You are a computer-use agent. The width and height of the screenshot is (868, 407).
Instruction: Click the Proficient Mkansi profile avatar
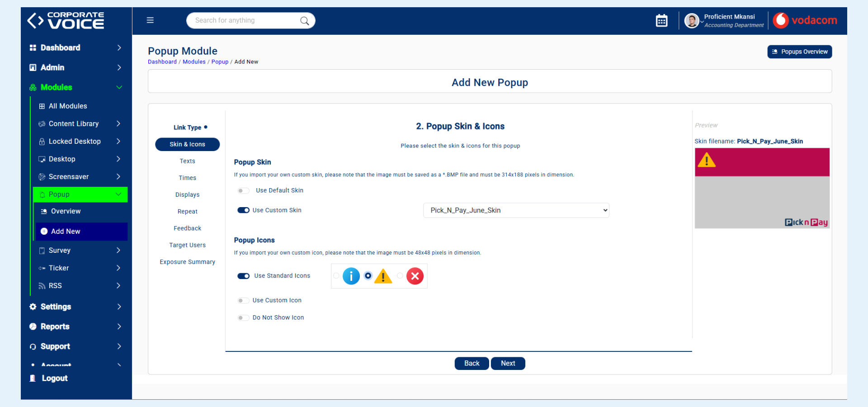click(692, 20)
